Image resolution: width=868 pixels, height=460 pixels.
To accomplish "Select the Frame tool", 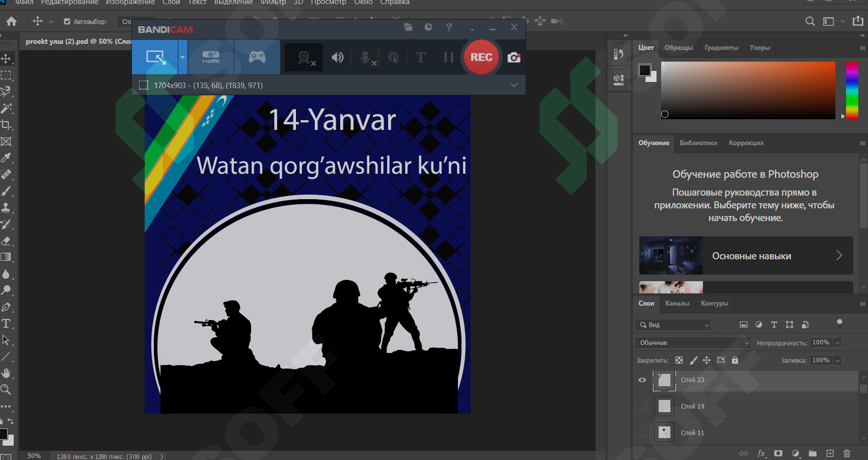I will 6,142.
